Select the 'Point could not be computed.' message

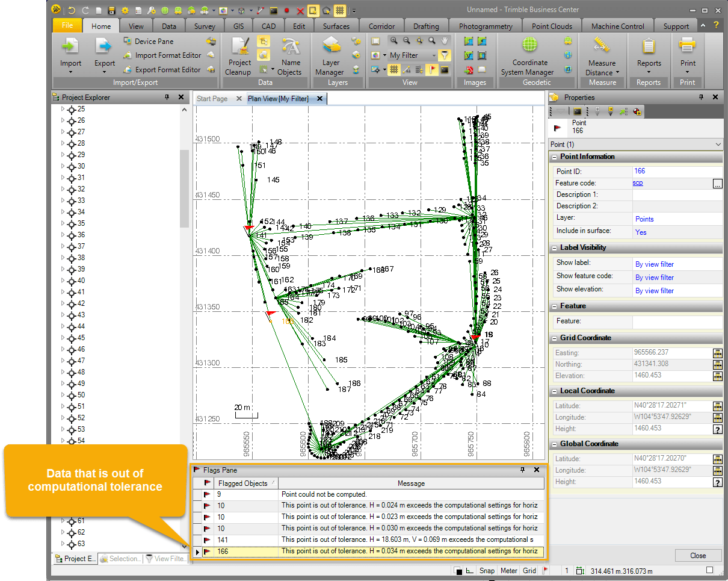click(324, 494)
